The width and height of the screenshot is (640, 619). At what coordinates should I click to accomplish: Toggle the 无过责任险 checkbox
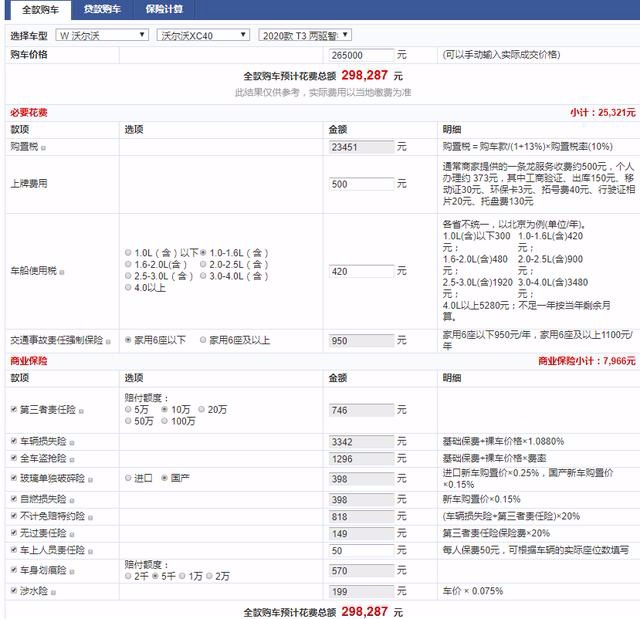14,533
